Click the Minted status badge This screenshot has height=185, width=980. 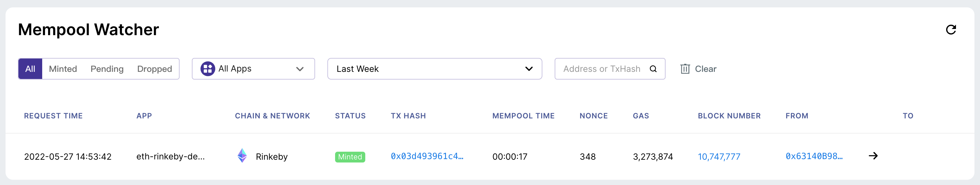click(350, 157)
